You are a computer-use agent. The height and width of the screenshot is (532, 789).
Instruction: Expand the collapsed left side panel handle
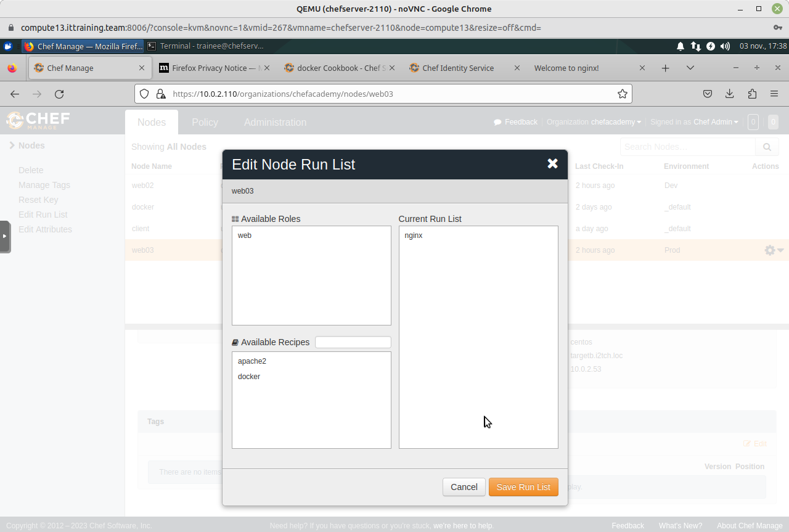pyautogui.click(x=5, y=237)
